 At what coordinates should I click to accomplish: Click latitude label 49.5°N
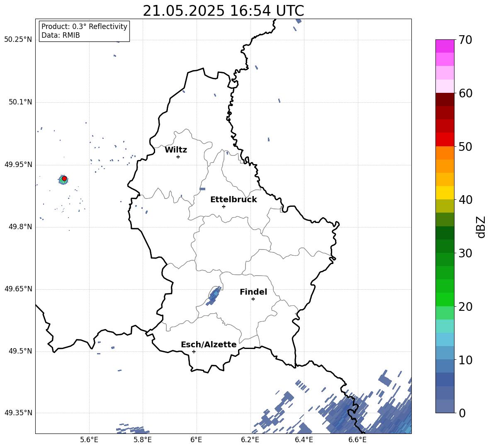pos(21,351)
